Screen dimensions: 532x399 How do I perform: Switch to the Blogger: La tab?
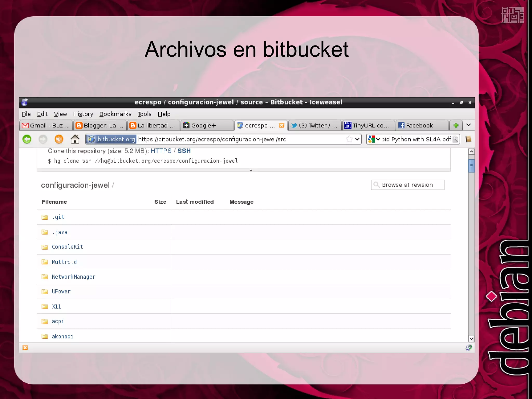point(100,125)
